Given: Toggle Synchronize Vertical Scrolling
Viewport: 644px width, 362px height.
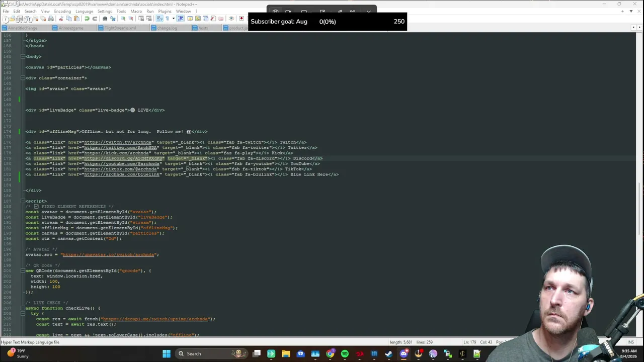Looking at the screenshot, I should point(141,19).
